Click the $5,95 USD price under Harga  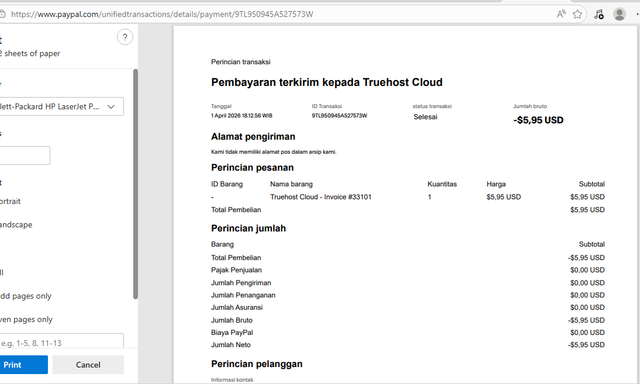coord(504,197)
